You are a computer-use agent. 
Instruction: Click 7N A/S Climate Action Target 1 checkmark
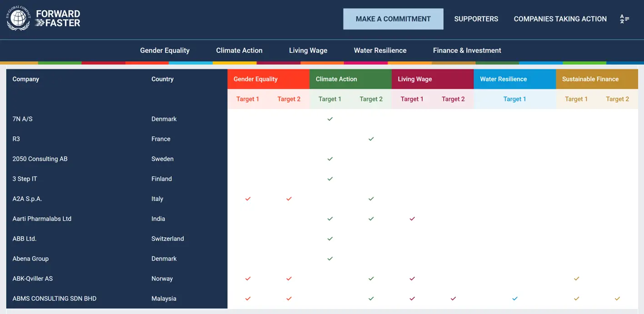330,119
